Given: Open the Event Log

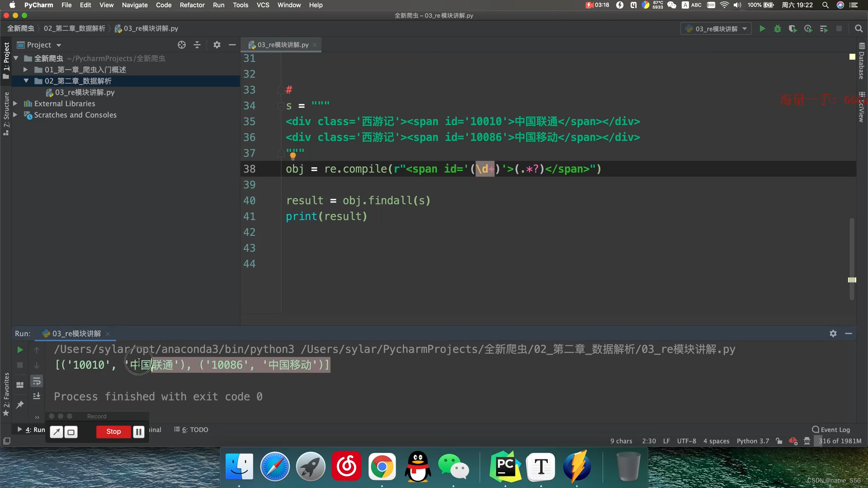Looking at the screenshot, I should click(x=831, y=430).
